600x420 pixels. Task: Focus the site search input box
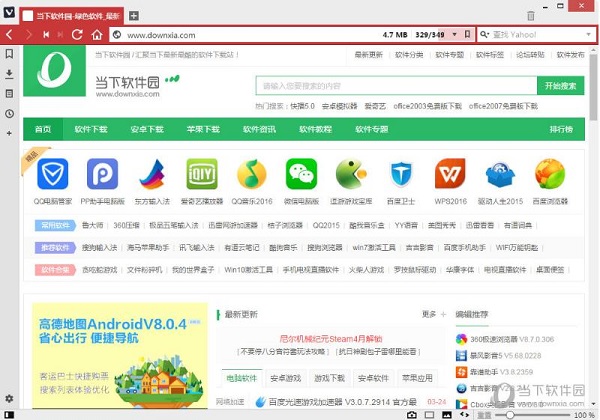[396, 86]
